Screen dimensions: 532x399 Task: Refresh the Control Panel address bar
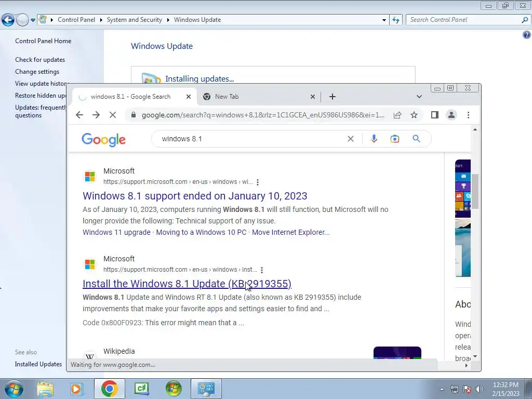coord(395,20)
